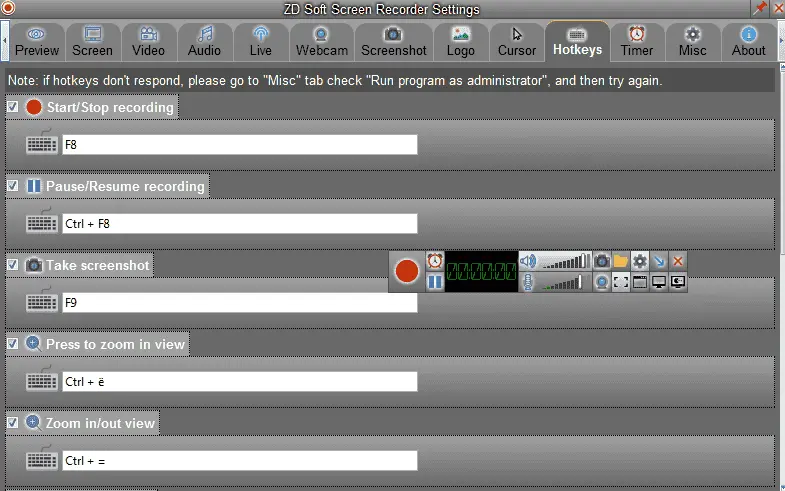
Task: Open output folder with yellow folder icon
Action: click(621, 261)
